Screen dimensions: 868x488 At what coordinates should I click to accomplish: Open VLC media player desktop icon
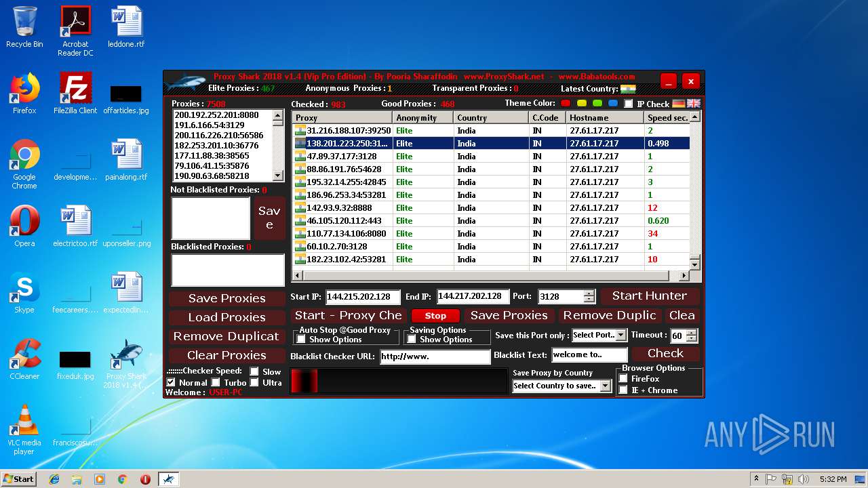pyautogui.click(x=24, y=429)
